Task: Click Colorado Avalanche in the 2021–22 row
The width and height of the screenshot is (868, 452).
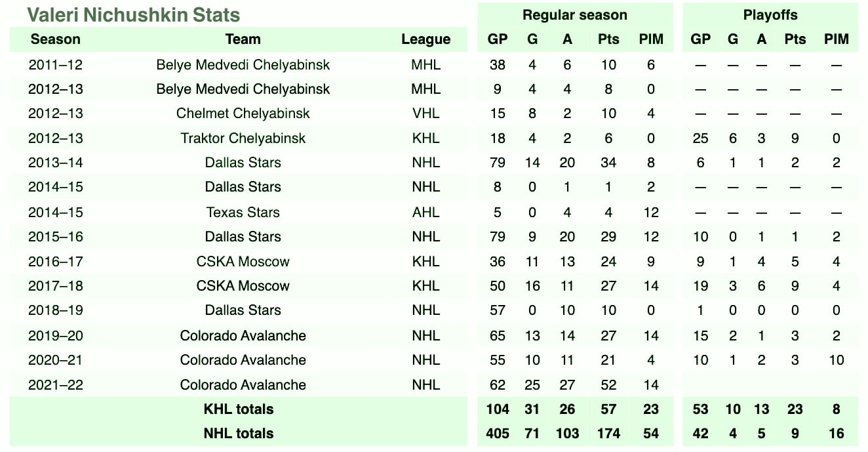Action: pos(243,384)
